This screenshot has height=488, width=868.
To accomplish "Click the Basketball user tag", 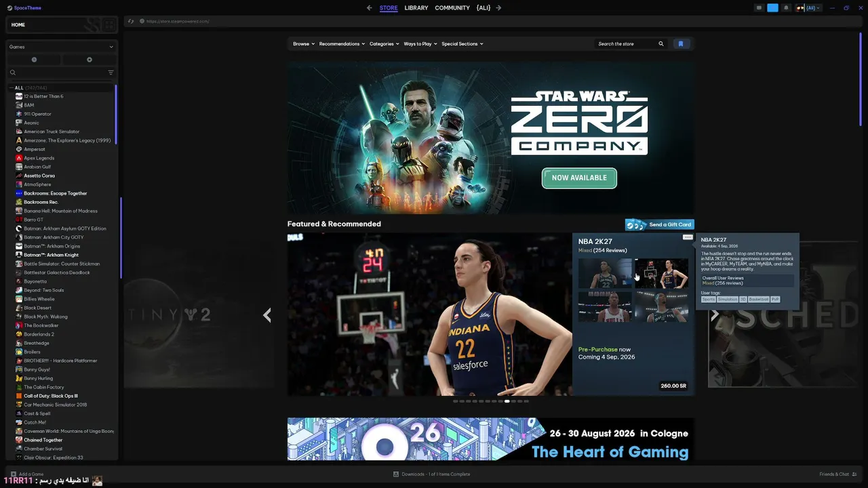I will point(759,300).
